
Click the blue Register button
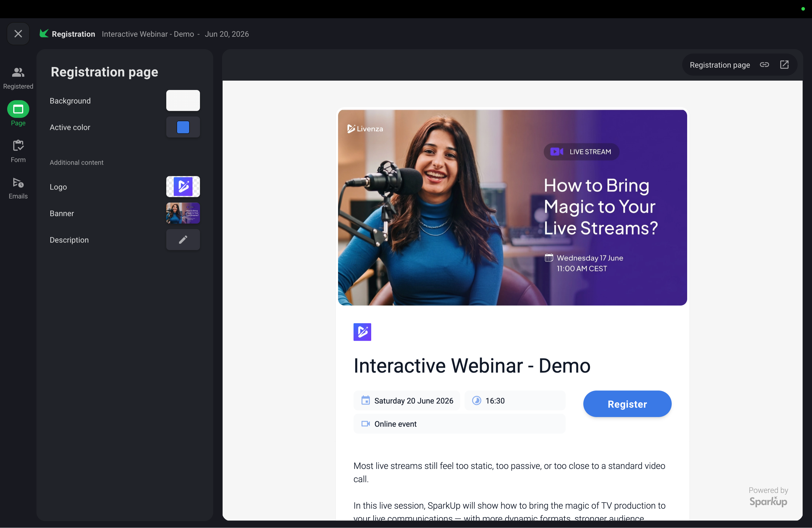coord(627,404)
